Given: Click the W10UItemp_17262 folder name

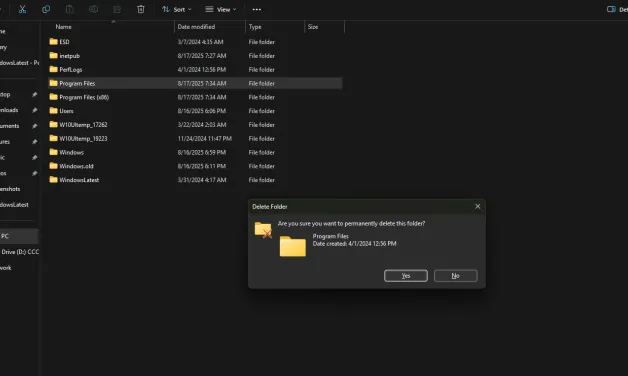Looking at the screenshot, I should click(x=83, y=125).
